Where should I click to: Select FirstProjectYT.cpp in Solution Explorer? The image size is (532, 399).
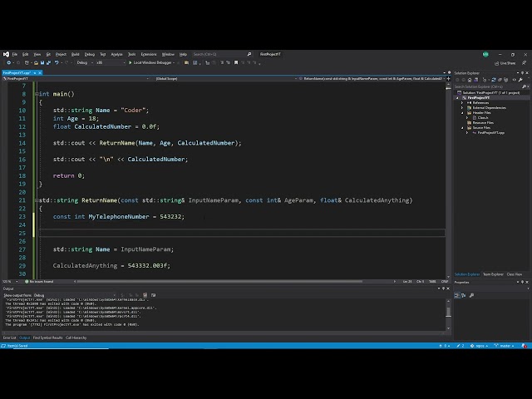[x=491, y=133]
